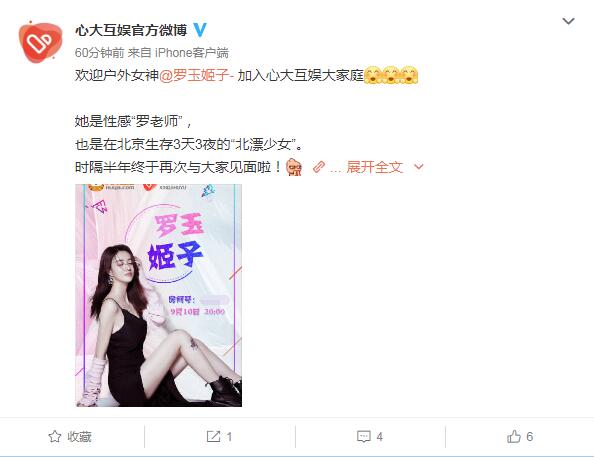594x457 pixels.
Task: Click the 收藏 favorite label
Action: coord(79,437)
